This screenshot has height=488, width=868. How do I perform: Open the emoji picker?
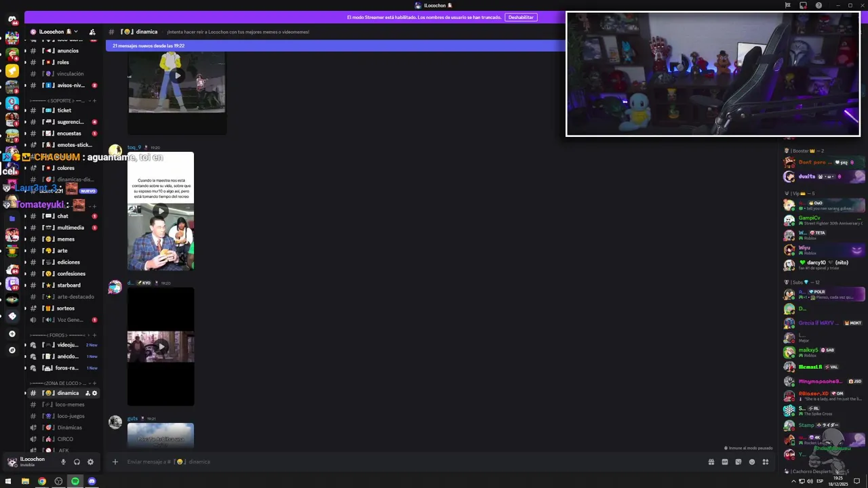tap(751, 462)
